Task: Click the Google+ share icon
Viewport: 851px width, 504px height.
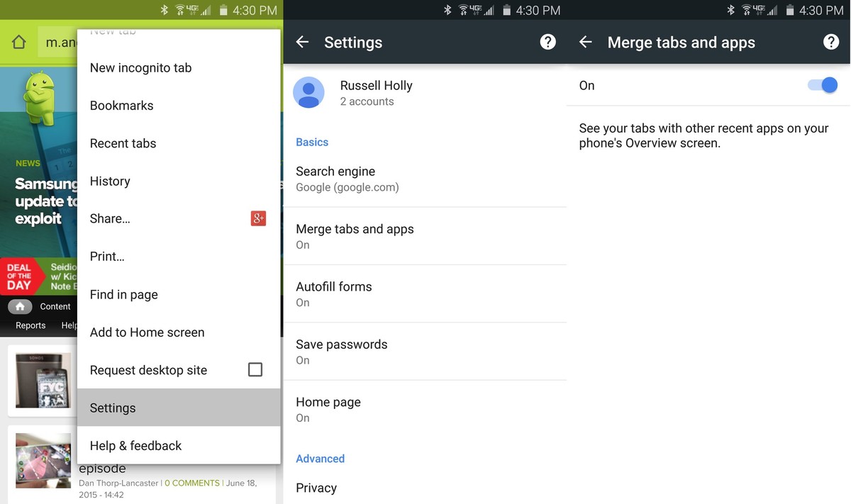Action: point(258,218)
